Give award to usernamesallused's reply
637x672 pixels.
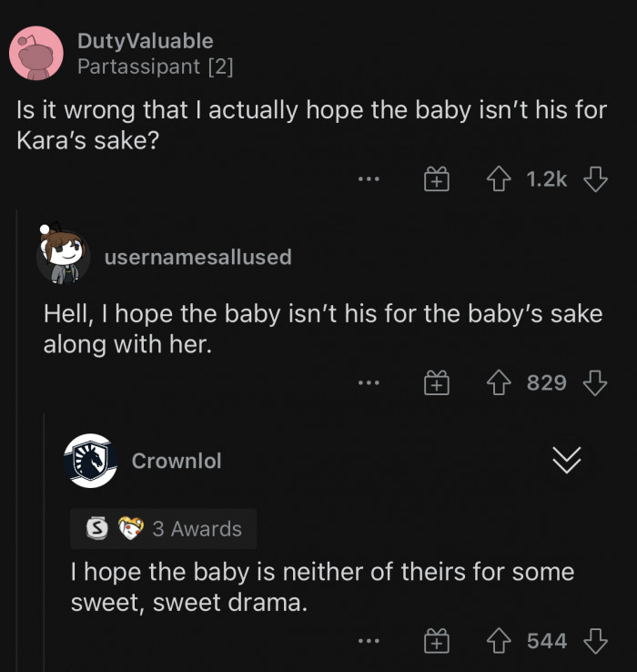[437, 383]
